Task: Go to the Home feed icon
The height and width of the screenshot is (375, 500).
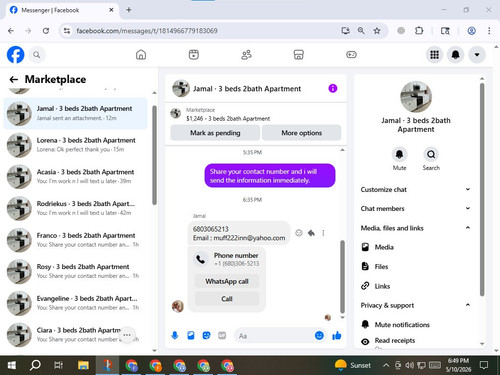Action: 141,55
